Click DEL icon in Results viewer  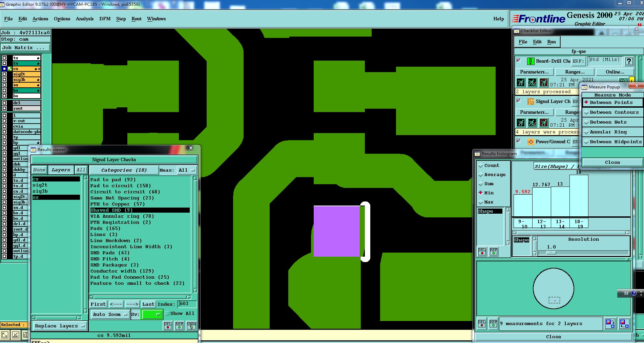(x=168, y=326)
